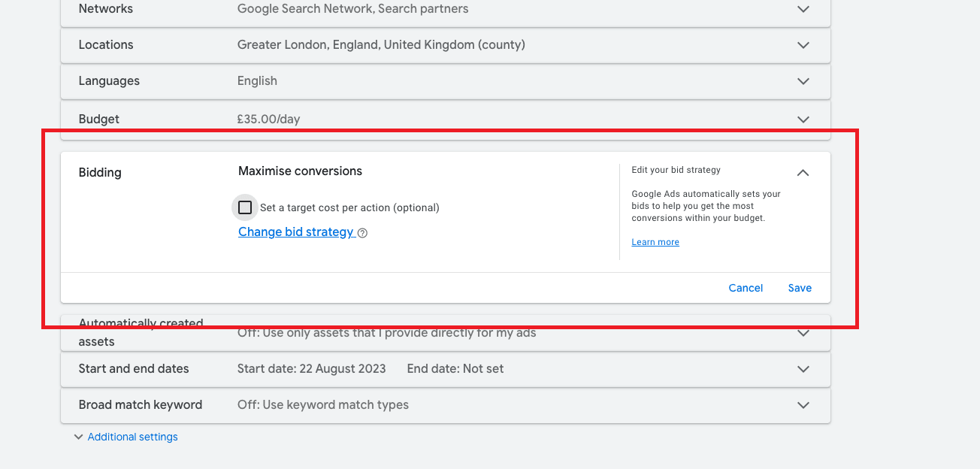Open the 'Learn more' bid strategy link
Viewport: 980px width, 469px height.
[655, 242]
